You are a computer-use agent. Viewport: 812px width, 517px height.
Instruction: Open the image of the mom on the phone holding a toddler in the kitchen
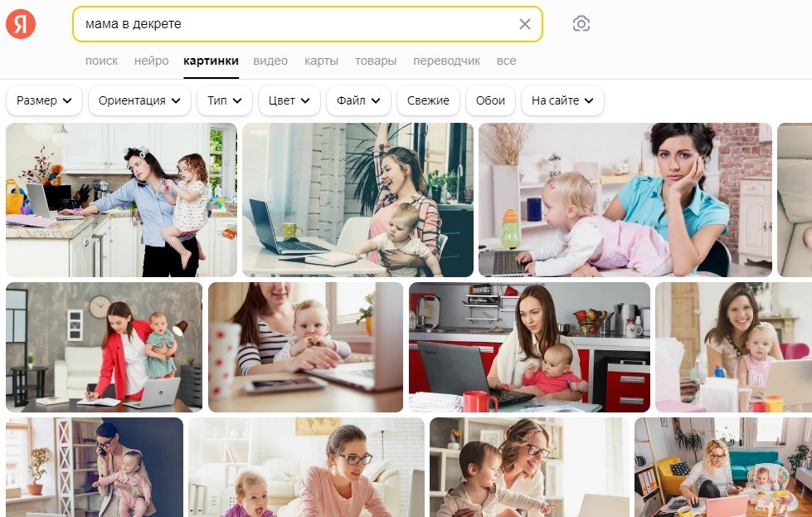click(x=121, y=200)
